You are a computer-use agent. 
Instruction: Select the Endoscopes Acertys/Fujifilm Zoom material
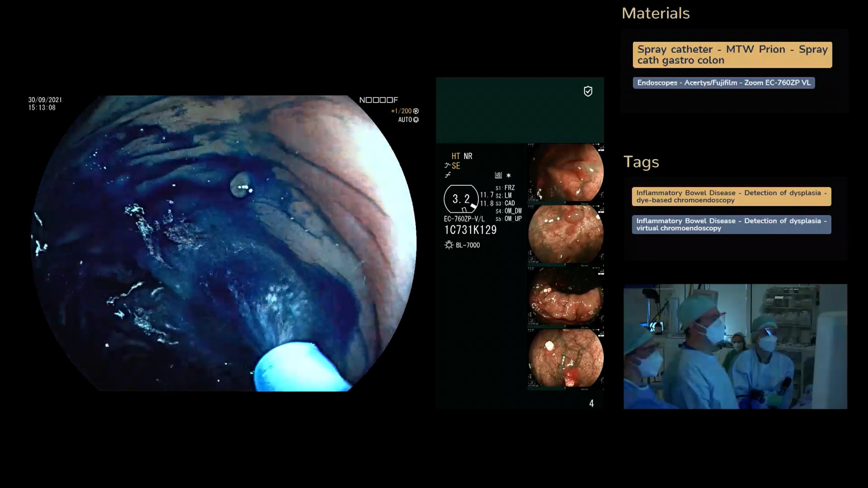[x=723, y=83]
